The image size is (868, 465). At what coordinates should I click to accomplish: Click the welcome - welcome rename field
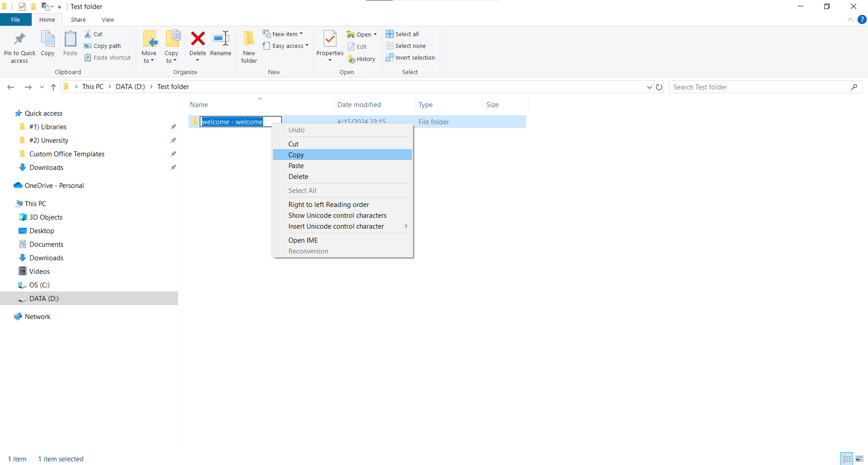(241, 122)
